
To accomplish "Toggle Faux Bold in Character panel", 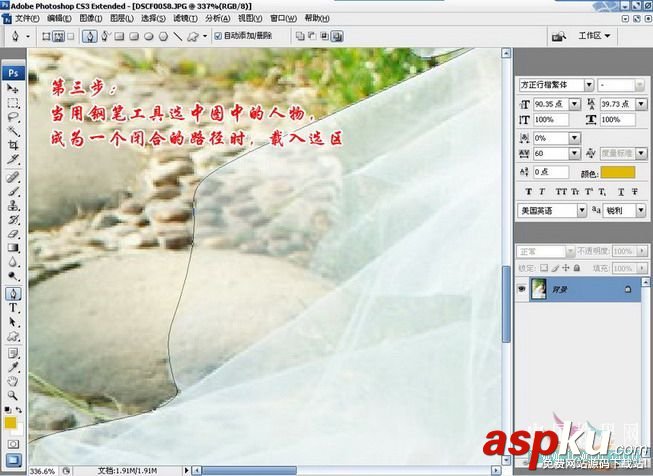I will coord(528,191).
